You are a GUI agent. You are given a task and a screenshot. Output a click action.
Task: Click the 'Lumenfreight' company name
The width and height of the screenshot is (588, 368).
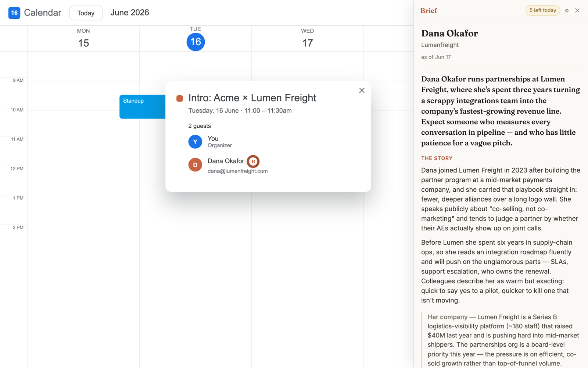[440, 45]
